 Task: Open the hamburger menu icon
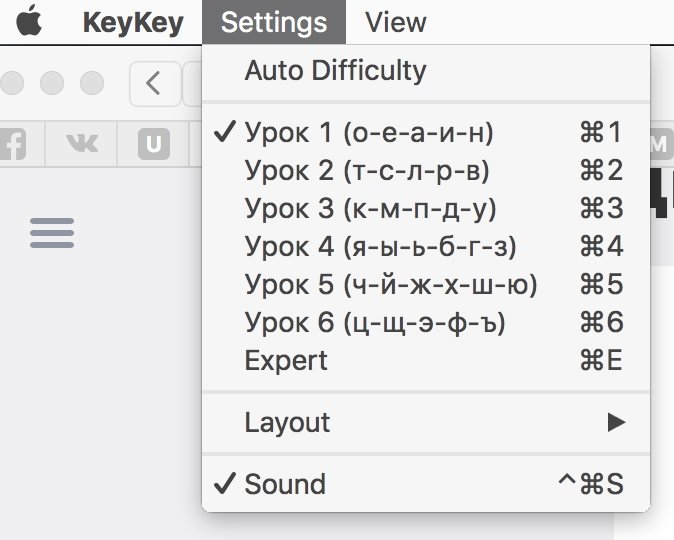click(52, 233)
